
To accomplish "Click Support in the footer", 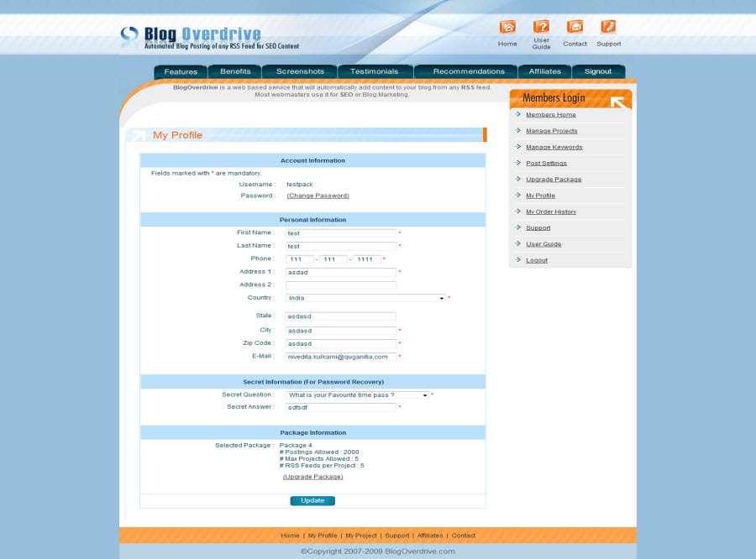I will (397, 535).
